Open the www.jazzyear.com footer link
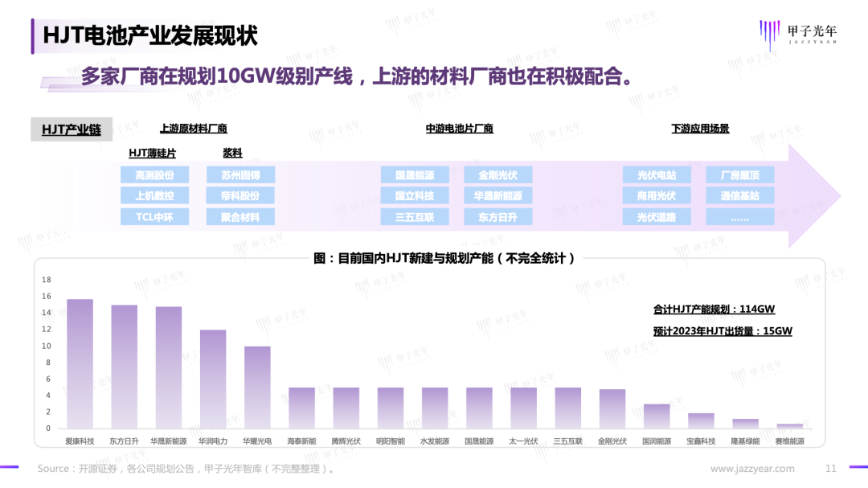 pos(752,469)
